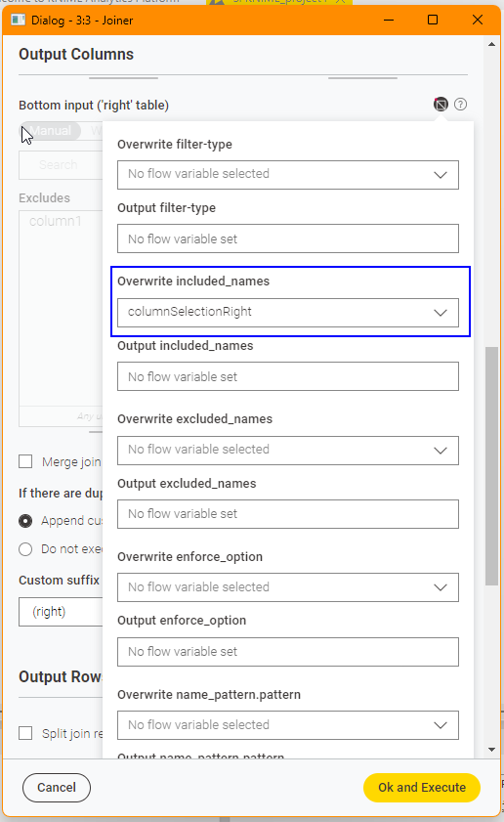Click the Cancel button
Image resolution: width=504 pixels, height=822 pixels.
click(x=57, y=788)
